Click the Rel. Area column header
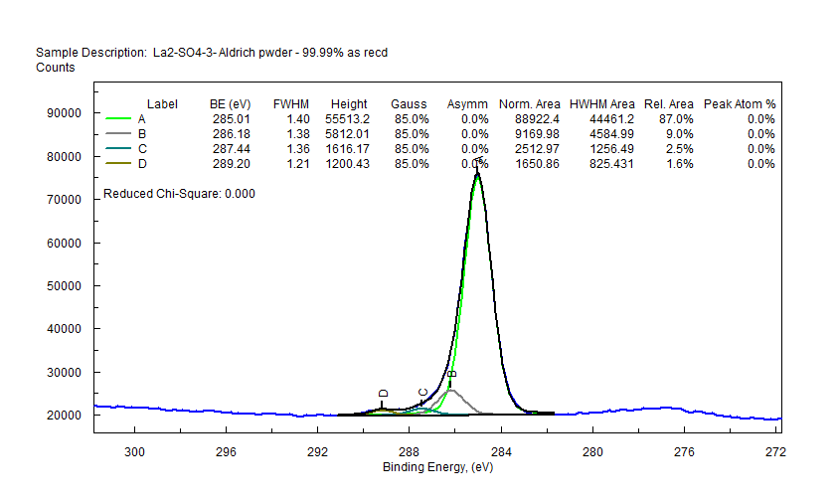 coord(668,104)
